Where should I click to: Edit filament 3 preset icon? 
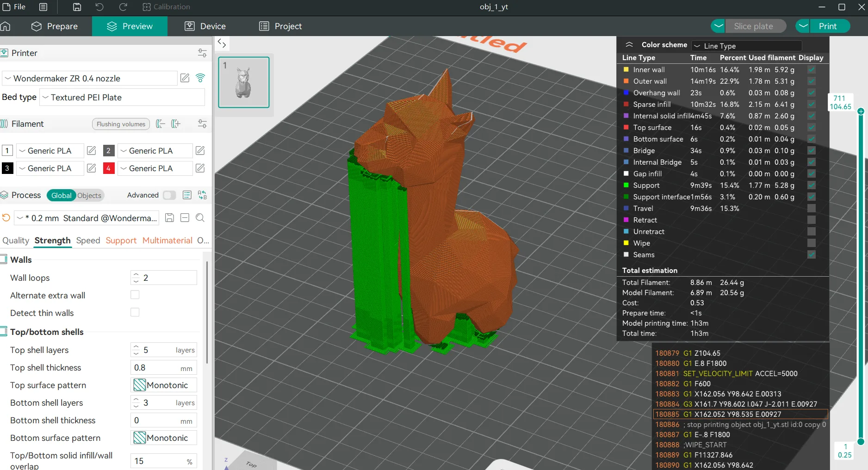click(92, 168)
